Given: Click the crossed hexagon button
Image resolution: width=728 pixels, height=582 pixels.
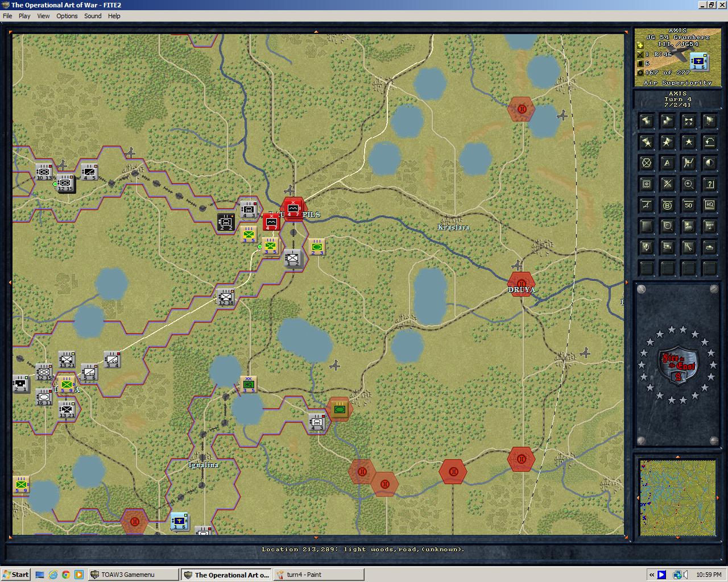Looking at the screenshot, I should (646, 163).
